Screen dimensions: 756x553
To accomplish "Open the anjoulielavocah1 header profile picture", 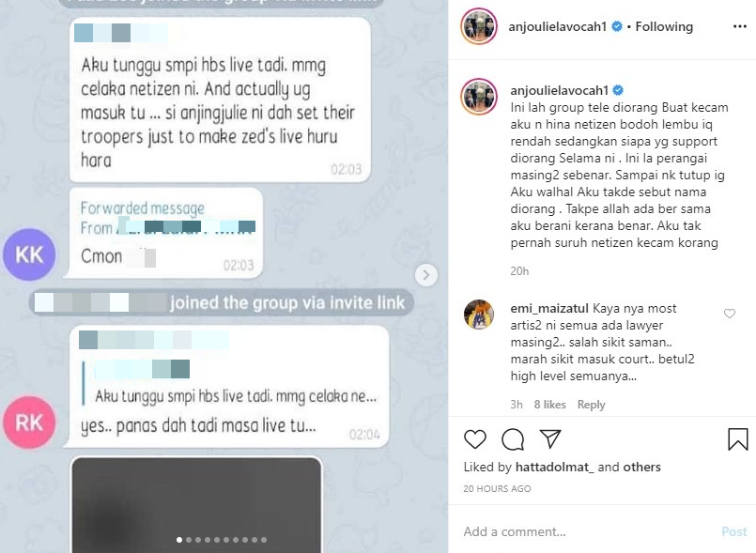I will pos(479,26).
